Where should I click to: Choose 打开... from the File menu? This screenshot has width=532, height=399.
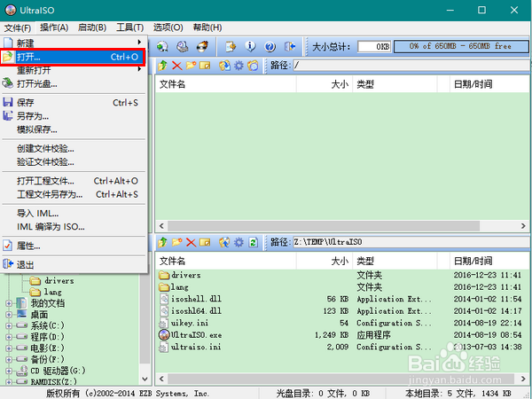tap(74, 57)
